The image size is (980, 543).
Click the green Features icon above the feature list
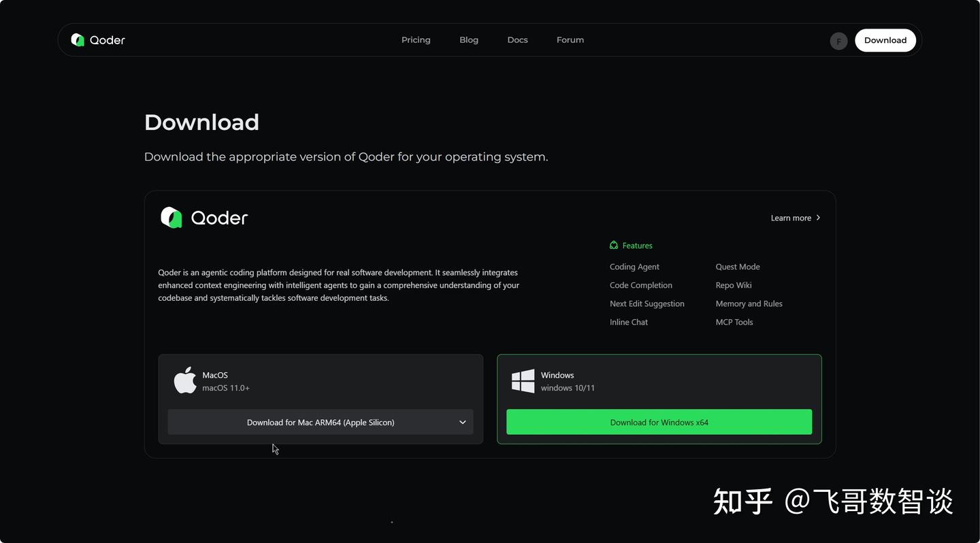pyautogui.click(x=613, y=245)
